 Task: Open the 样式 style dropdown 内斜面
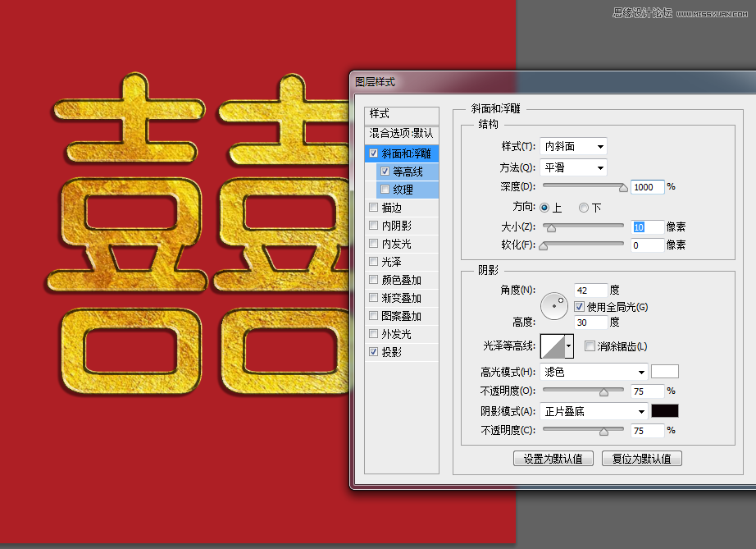pos(573,146)
